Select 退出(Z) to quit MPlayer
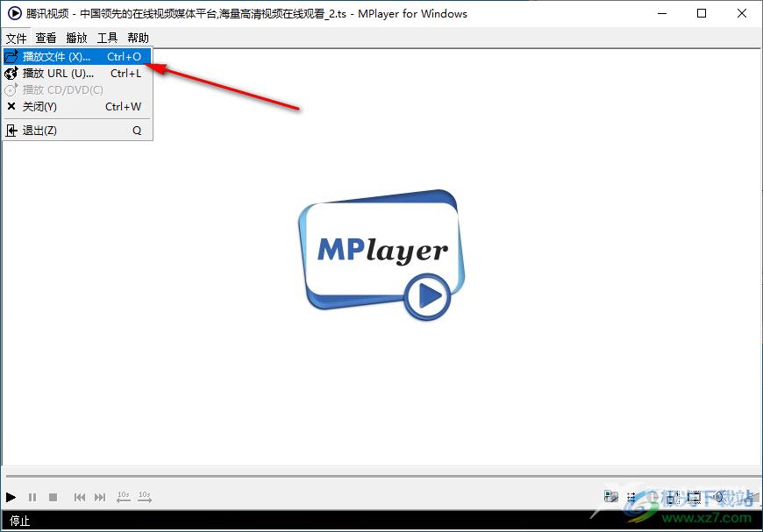Image resolution: width=763 pixels, height=532 pixels. coord(77,131)
